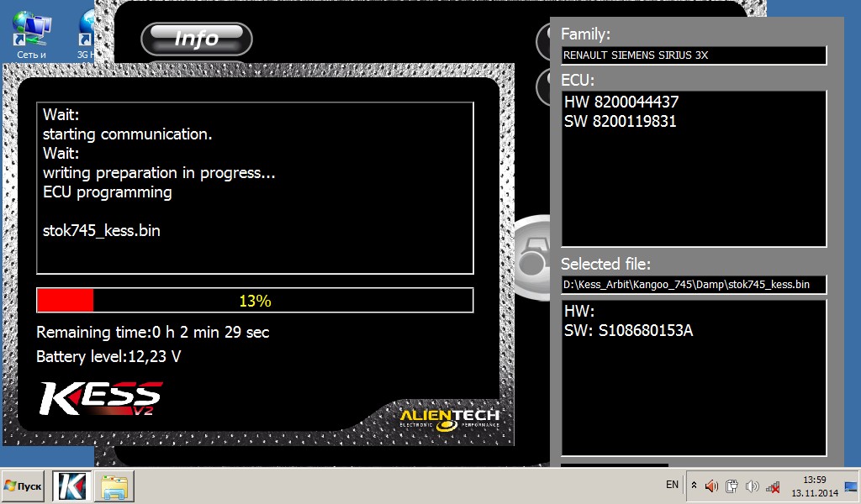Click the writing preparation in progress log line
The image size is (861, 504).
(x=159, y=173)
